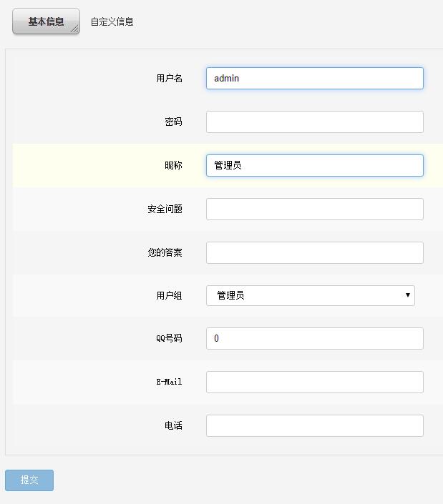
Task: Focus the E-Mail input field
Action: [x=314, y=382]
